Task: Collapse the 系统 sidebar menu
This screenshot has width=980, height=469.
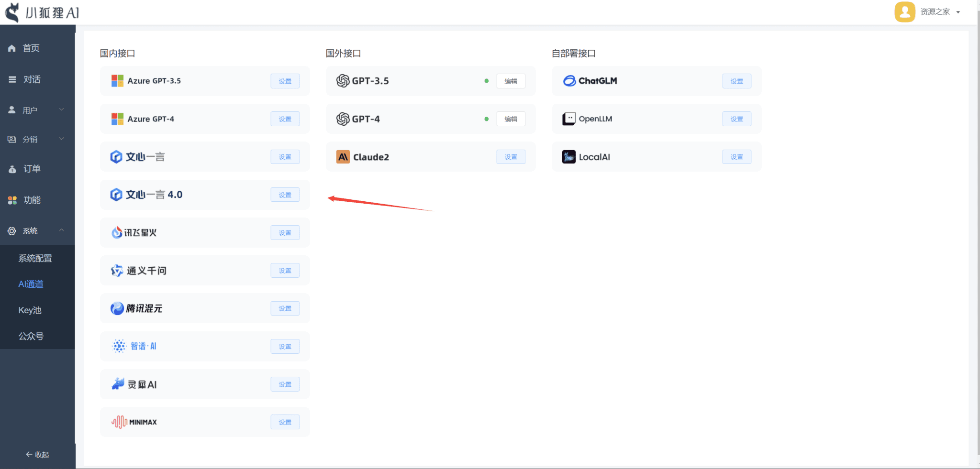Action: (37, 231)
